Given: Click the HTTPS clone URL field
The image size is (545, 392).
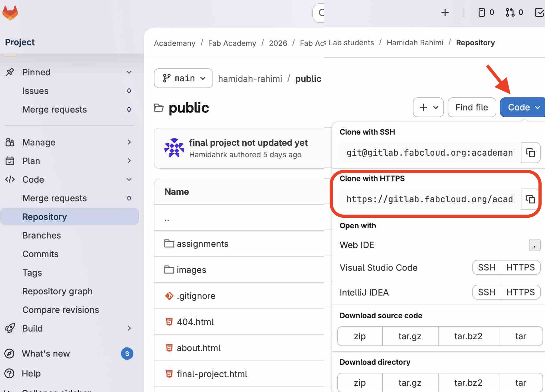Looking at the screenshot, I should [x=429, y=199].
